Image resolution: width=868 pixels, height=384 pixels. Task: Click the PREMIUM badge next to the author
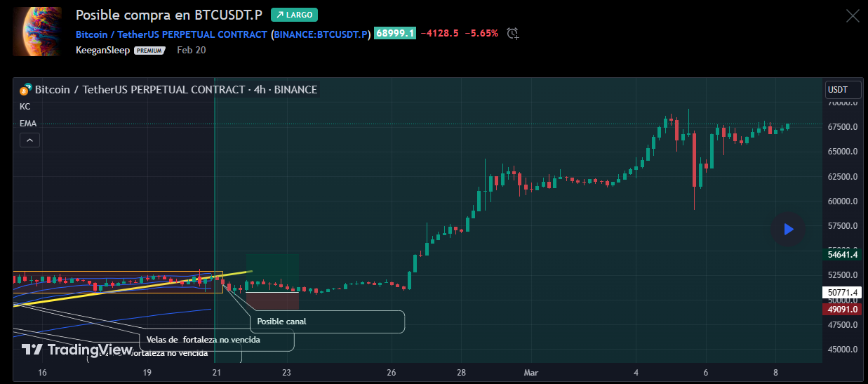149,51
